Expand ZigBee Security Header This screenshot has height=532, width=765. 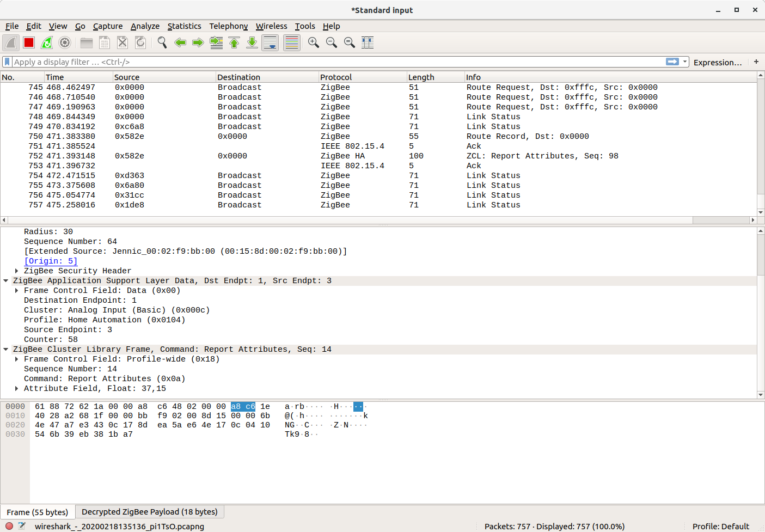pos(17,271)
